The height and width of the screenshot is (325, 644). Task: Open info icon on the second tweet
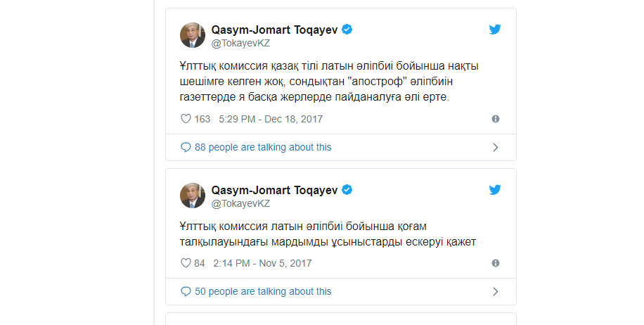496,263
